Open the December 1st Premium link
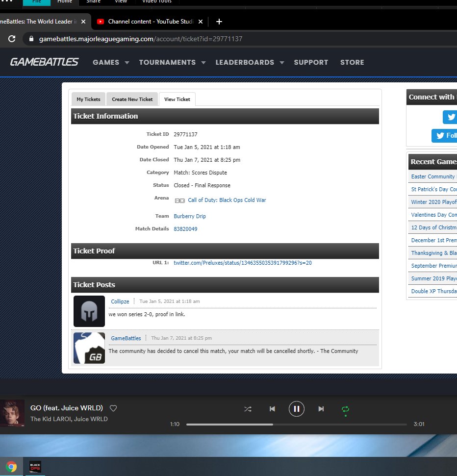This screenshot has width=457, height=476. tap(433, 240)
